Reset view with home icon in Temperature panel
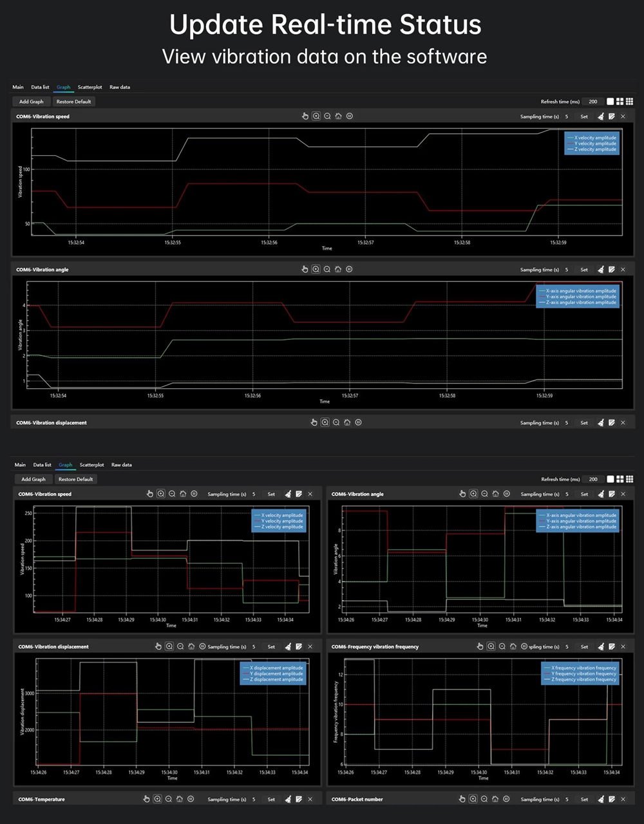This screenshot has height=824, width=644. click(180, 799)
